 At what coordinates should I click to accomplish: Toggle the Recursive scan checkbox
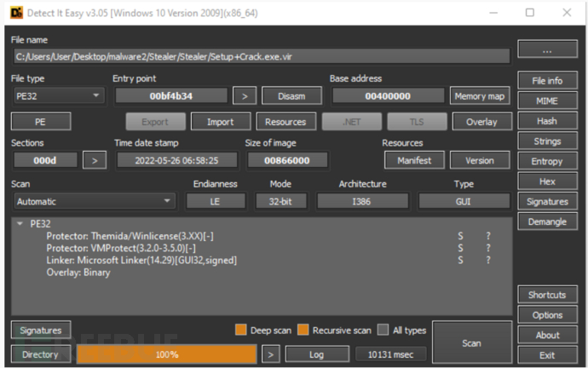tap(303, 330)
